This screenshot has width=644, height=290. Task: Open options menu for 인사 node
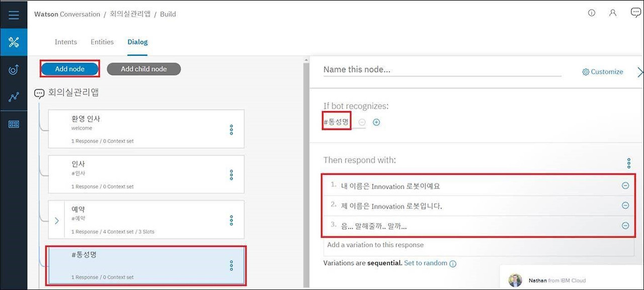pos(231,175)
